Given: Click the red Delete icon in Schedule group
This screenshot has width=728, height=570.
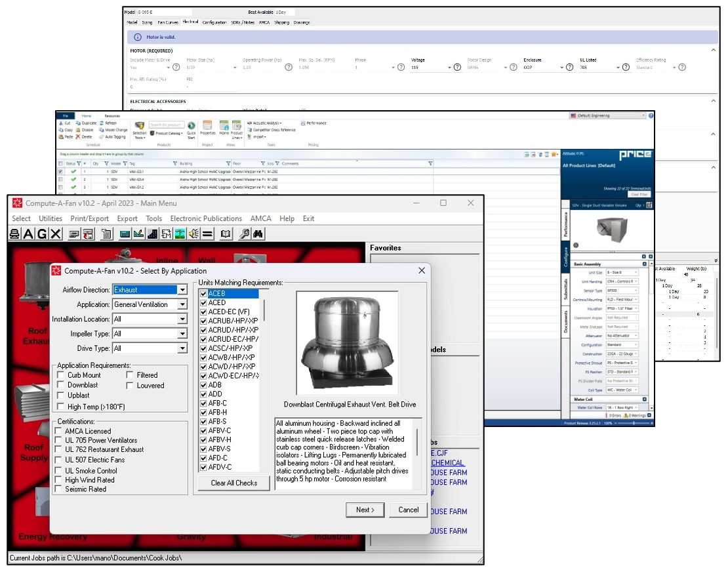Looking at the screenshot, I should pyautogui.click(x=79, y=137).
